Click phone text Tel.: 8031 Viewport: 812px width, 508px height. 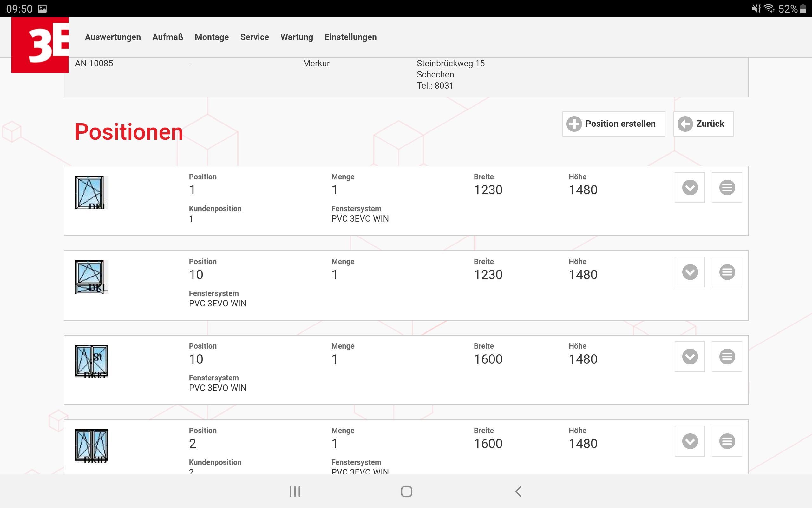pos(435,86)
